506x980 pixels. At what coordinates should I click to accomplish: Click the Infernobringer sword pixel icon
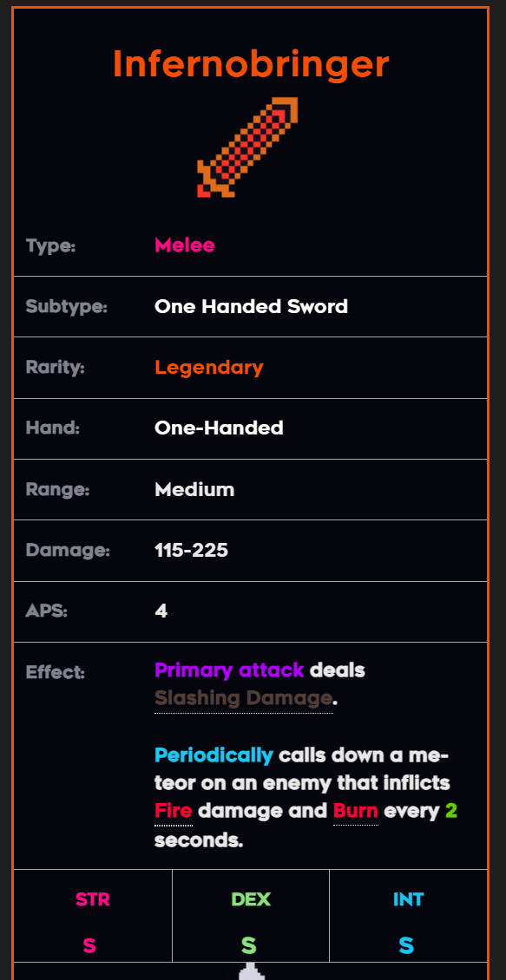pos(247,147)
